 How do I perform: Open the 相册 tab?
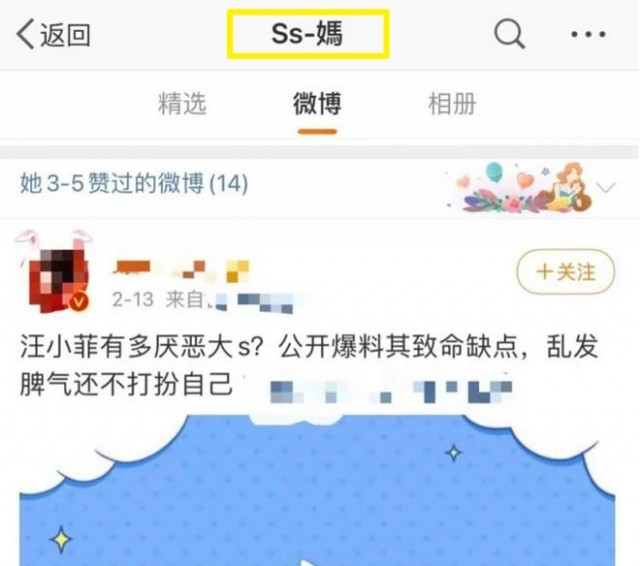point(452,104)
